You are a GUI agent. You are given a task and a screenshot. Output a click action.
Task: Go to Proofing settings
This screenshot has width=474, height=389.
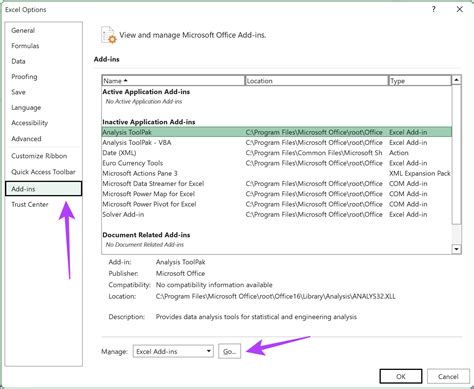pyautogui.click(x=24, y=77)
